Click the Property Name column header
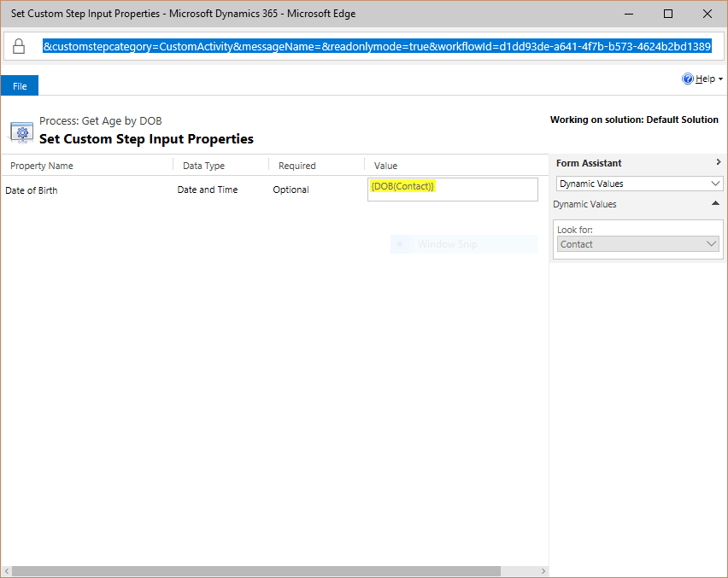728x578 pixels. [42, 166]
